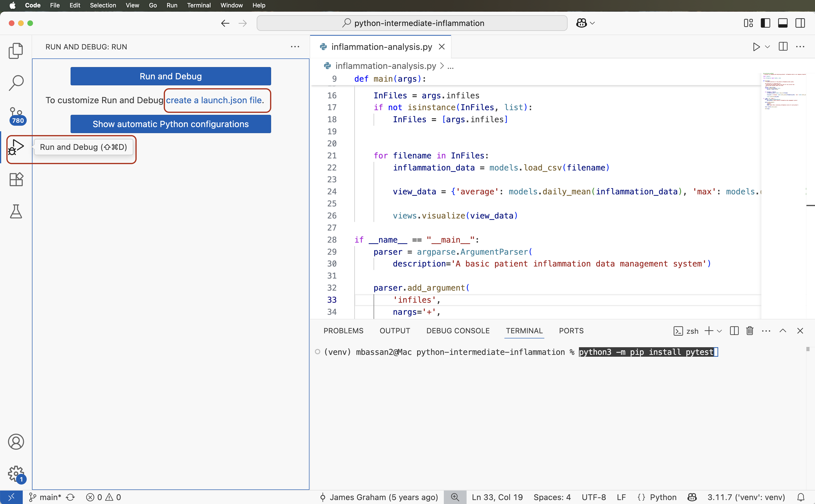Toggle the bottom panel visibility
This screenshot has height=504, width=815.
coord(783,23)
